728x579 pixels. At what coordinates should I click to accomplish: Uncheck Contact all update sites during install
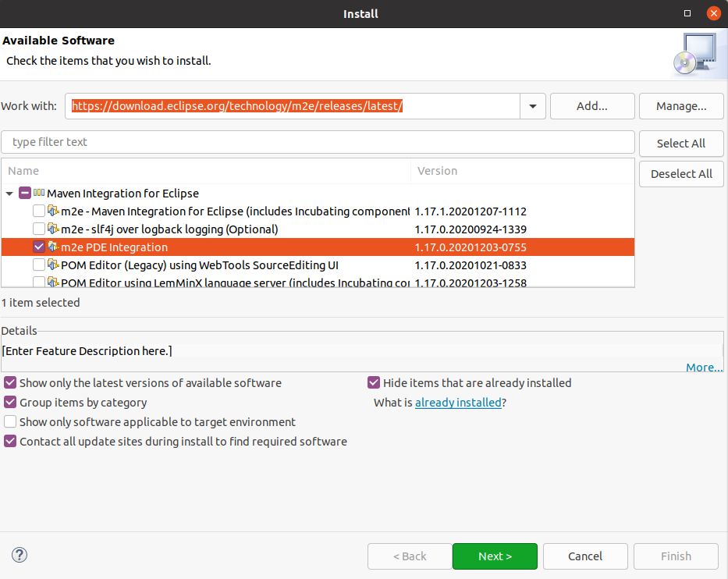10,441
